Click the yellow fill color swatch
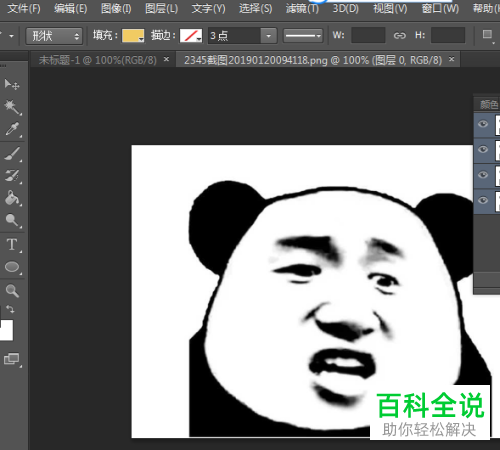The height and width of the screenshot is (450, 500). click(133, 36)
